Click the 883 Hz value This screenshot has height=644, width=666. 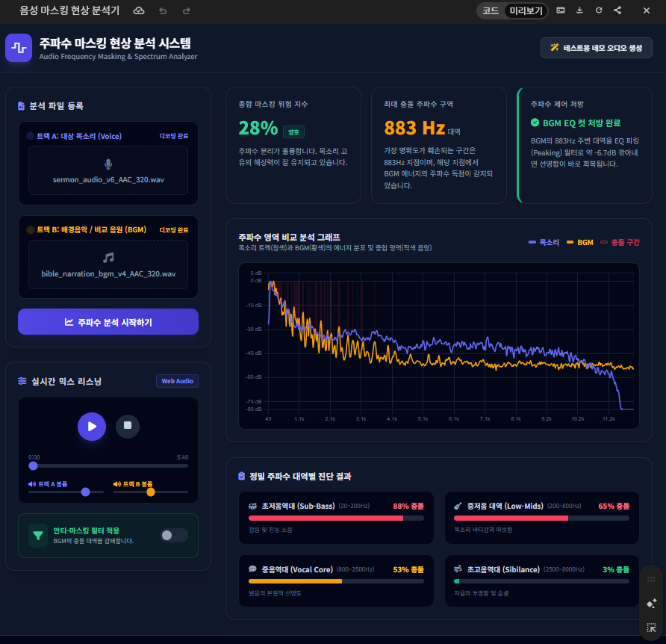(414, 128)
